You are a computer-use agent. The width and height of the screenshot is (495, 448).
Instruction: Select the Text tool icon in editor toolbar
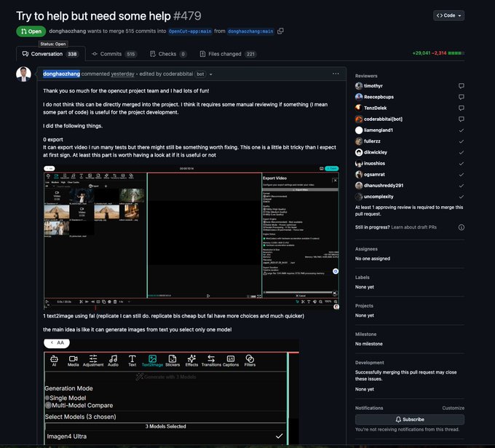[x=132, y=361]
